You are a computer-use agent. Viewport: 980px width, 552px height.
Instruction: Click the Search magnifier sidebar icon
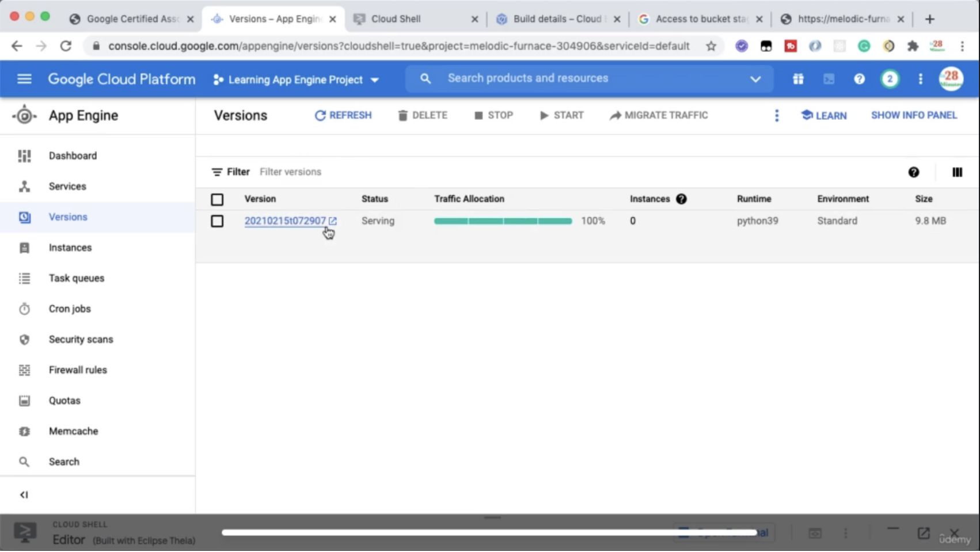24,462
